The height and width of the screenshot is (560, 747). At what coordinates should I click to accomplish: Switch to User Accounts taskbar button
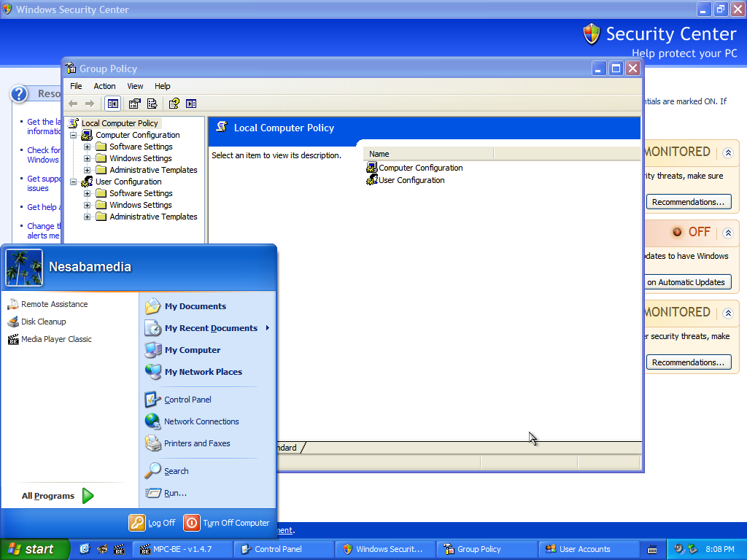[584, 549]
